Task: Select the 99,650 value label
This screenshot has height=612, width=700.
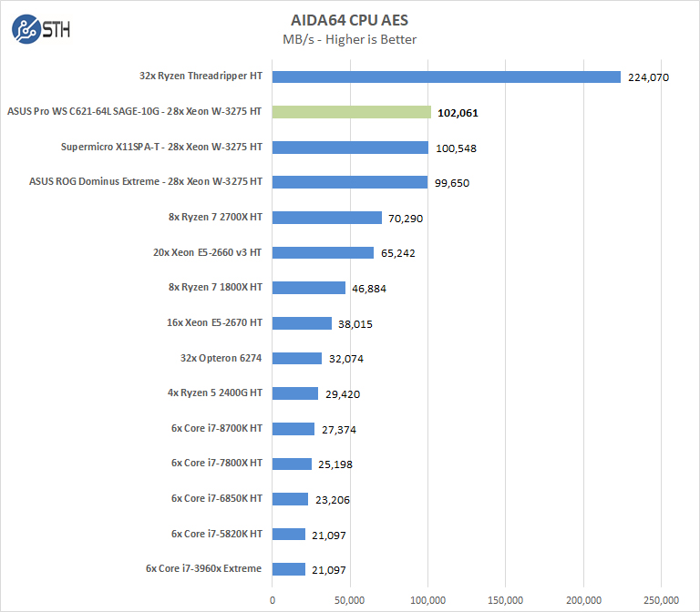Action: point(452,183)
